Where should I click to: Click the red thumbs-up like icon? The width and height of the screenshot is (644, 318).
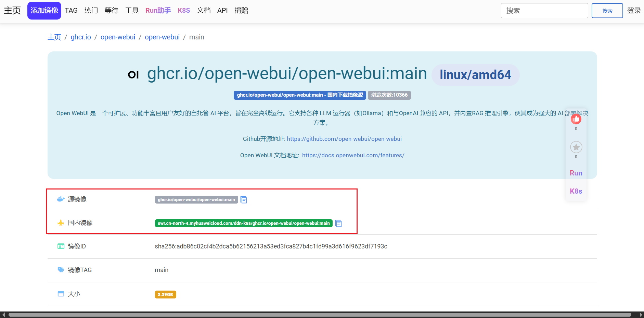576,119
